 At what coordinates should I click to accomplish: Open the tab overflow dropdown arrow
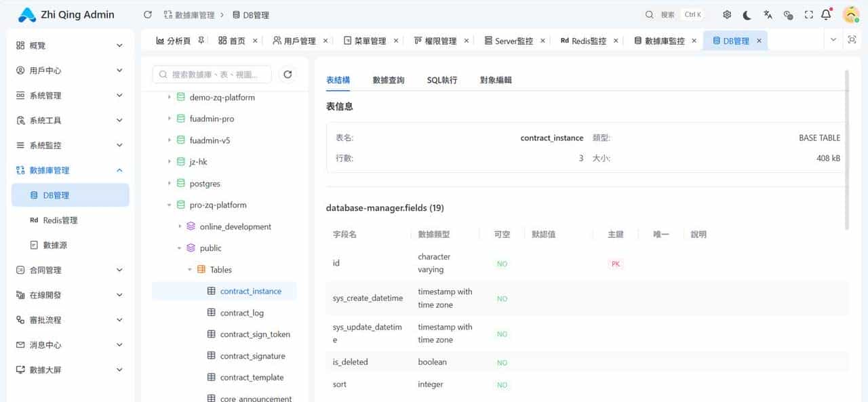tap(833, 41)
